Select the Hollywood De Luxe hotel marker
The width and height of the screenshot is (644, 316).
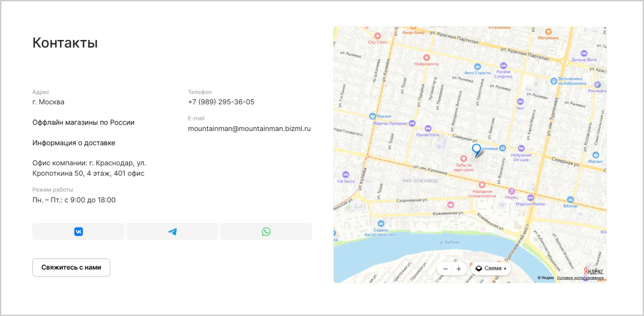[521, 148]
